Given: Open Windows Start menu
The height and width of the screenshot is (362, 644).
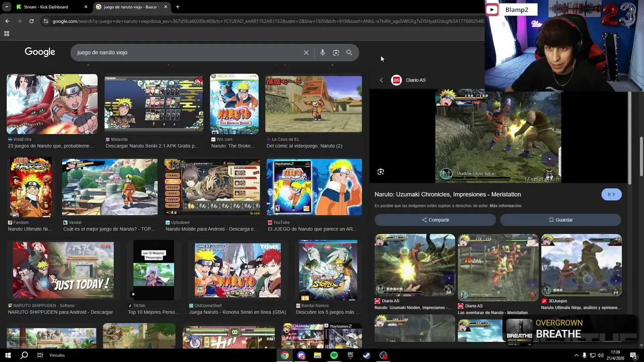Looking at the screenshot, I should [8, 355].
